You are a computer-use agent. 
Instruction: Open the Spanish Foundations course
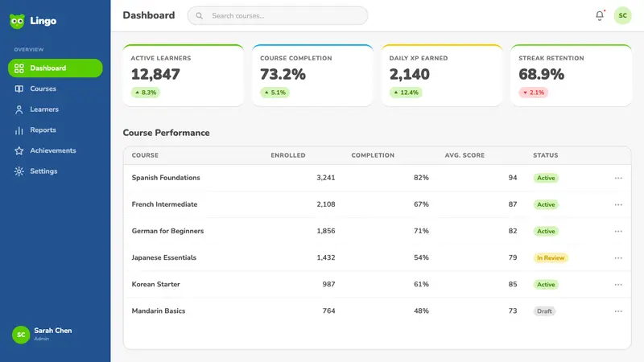(166, 178)
